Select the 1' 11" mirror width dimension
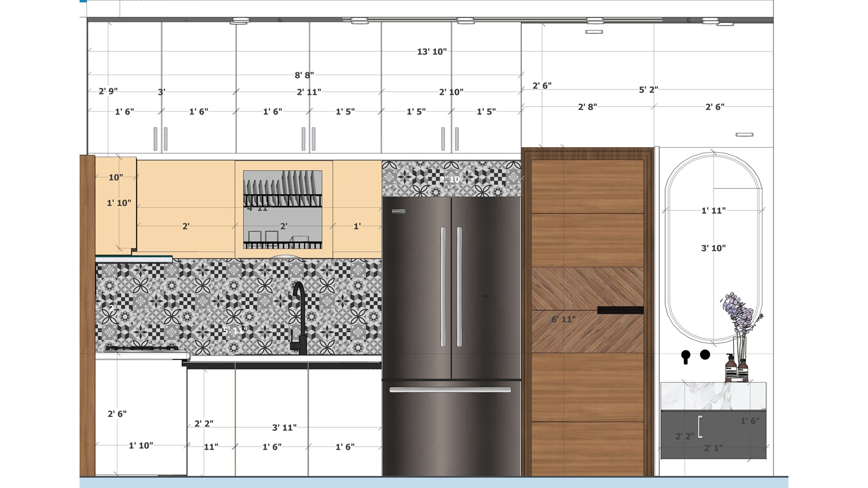Viewport: 868px width, 488px height. [713, 211]
